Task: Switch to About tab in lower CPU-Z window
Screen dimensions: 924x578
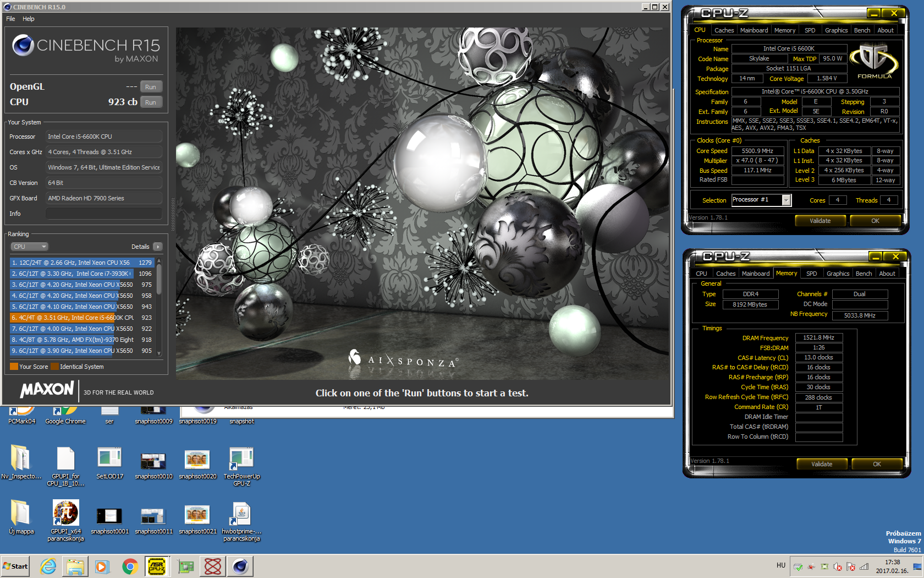Action: 887,274
